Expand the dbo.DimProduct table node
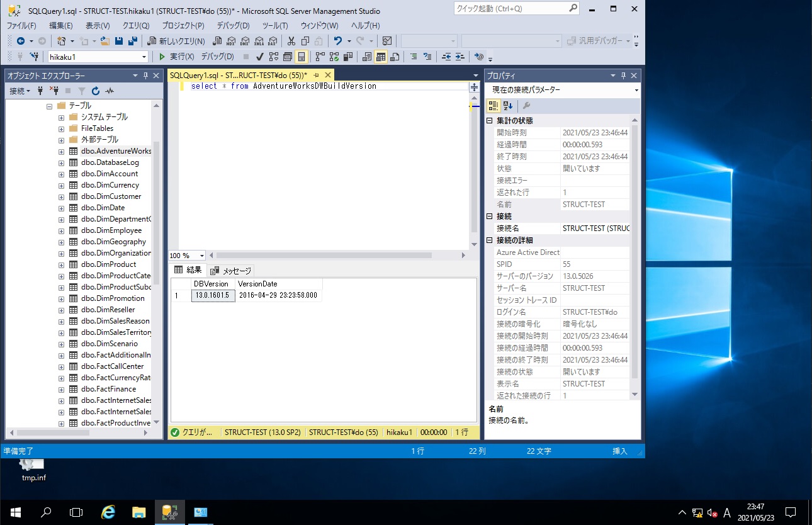The width and height of the screenshot is (812, 525). click(60, 264)
